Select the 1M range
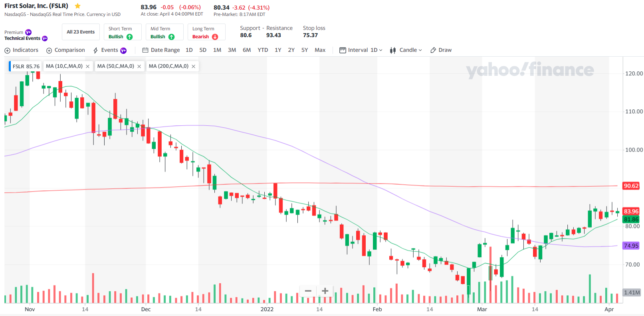This screenshot has height=316, width=644. (217, 50)
